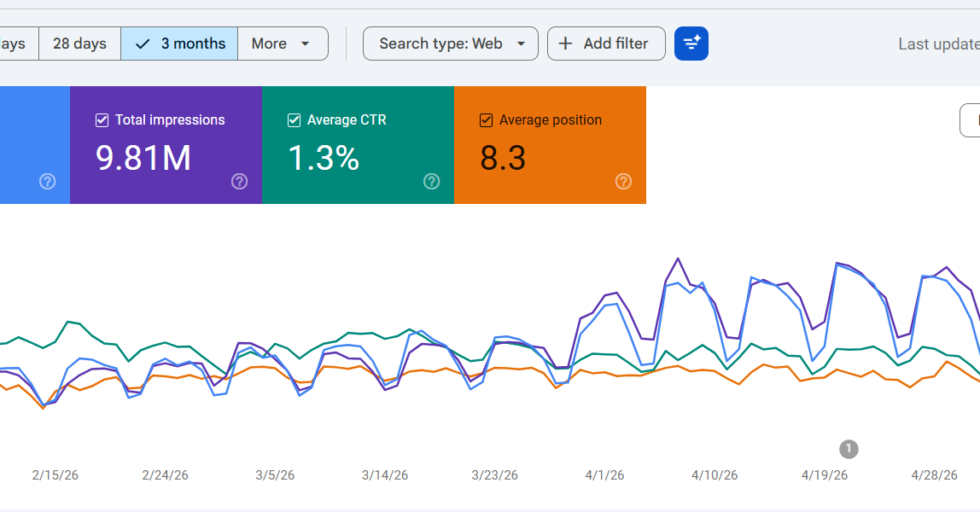Screen dimensions: 980x512
Task: Open help icon on Total impressions card
Action: [239, 181]
